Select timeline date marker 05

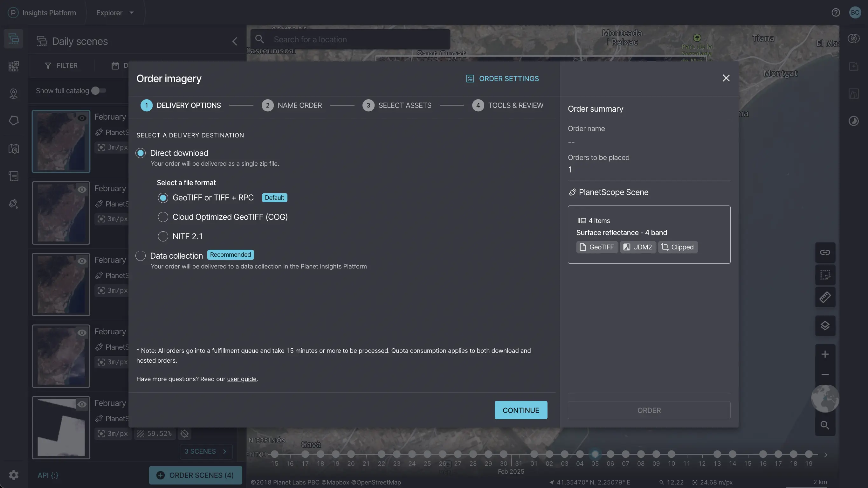pos(595,455)
